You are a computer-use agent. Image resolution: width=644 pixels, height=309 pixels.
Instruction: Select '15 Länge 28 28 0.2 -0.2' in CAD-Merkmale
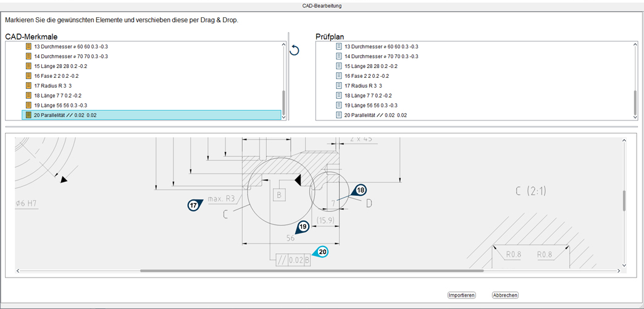point(61,66)
